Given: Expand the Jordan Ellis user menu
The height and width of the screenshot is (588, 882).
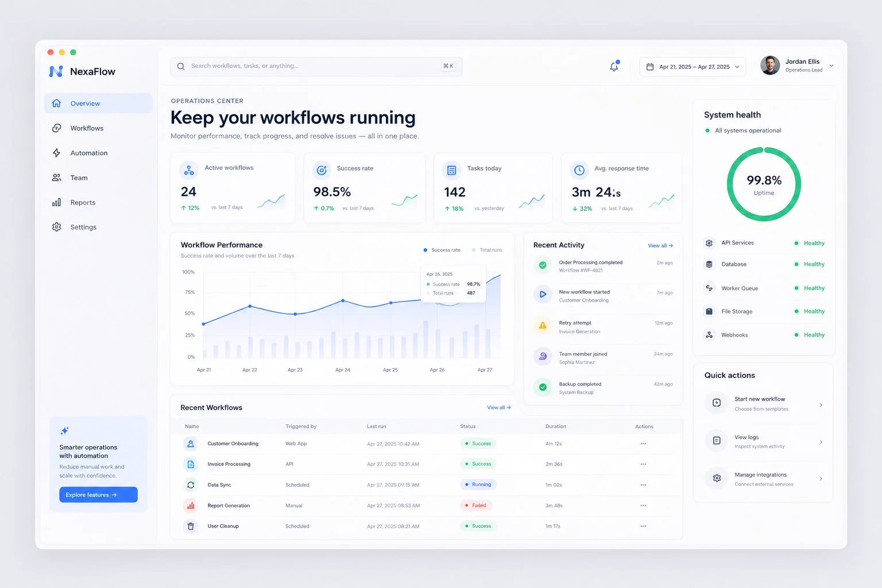Looking at the screenshot, I should tap(831, 66).
